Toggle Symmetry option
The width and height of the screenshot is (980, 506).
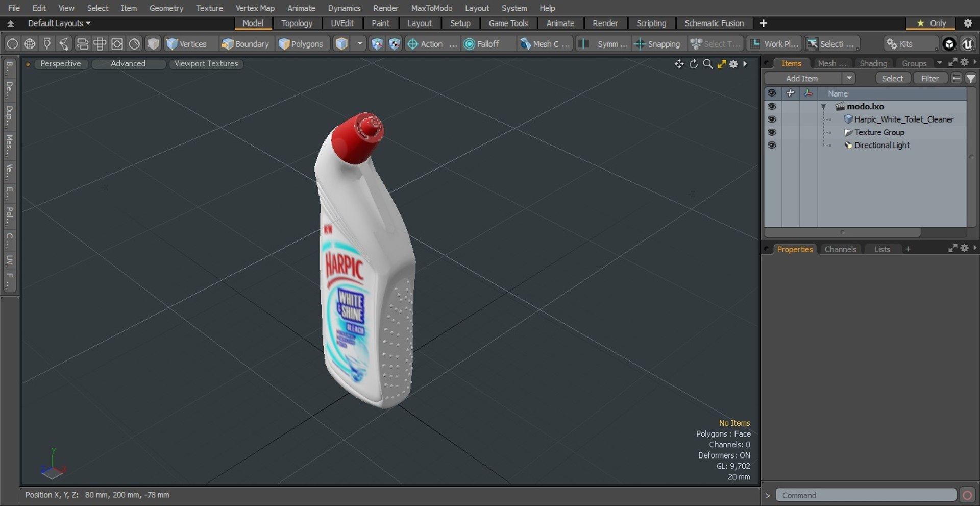pyautogui.click(x=604, y=44)
